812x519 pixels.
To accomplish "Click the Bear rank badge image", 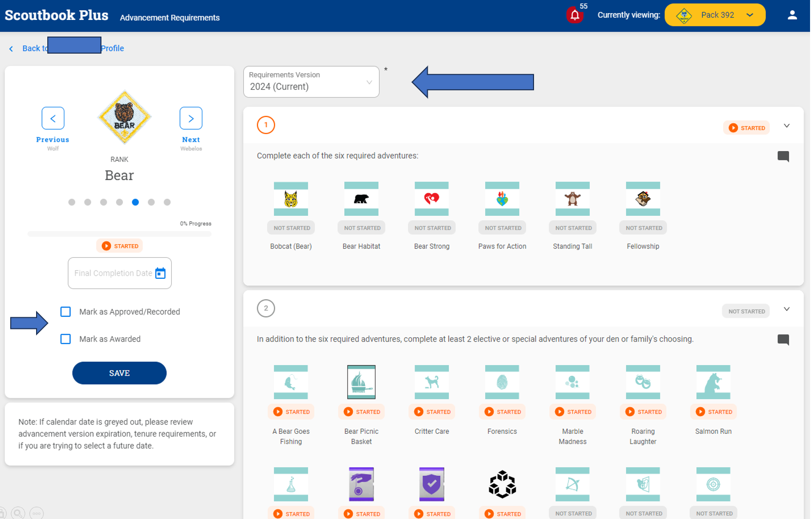I will (x=125, y=117).
